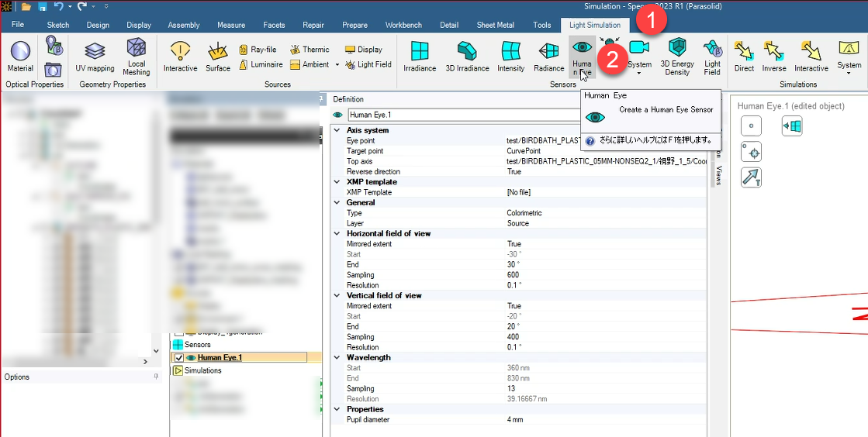868x437 pixels.
Task: Select the Sensors node in tree
Action: tap(198, 345)
